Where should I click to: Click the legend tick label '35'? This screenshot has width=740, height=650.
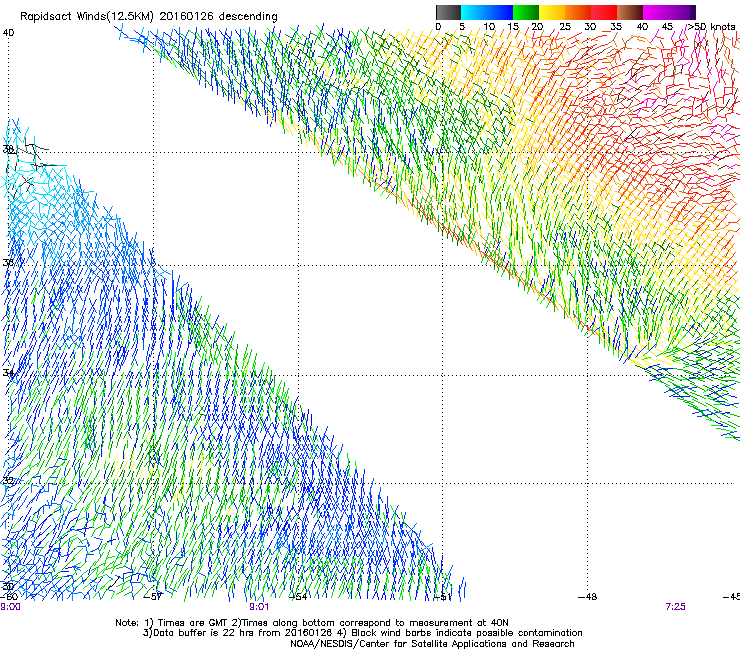pos(616,27)
